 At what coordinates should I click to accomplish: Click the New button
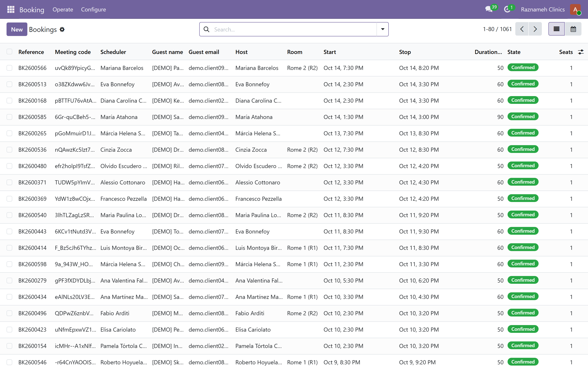click(x=17, y=29)
